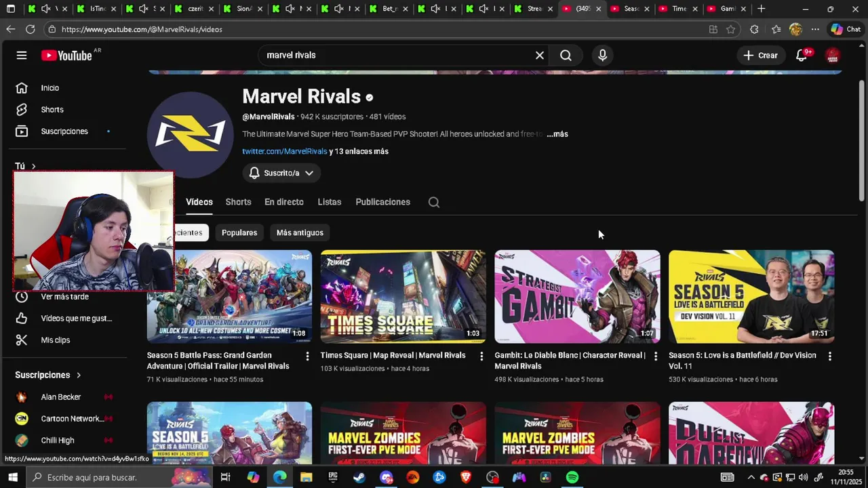This screenshot has width=868, height=488.
Task: Play the Strategist Gambit thumbnail
Action: click(577, 297)
